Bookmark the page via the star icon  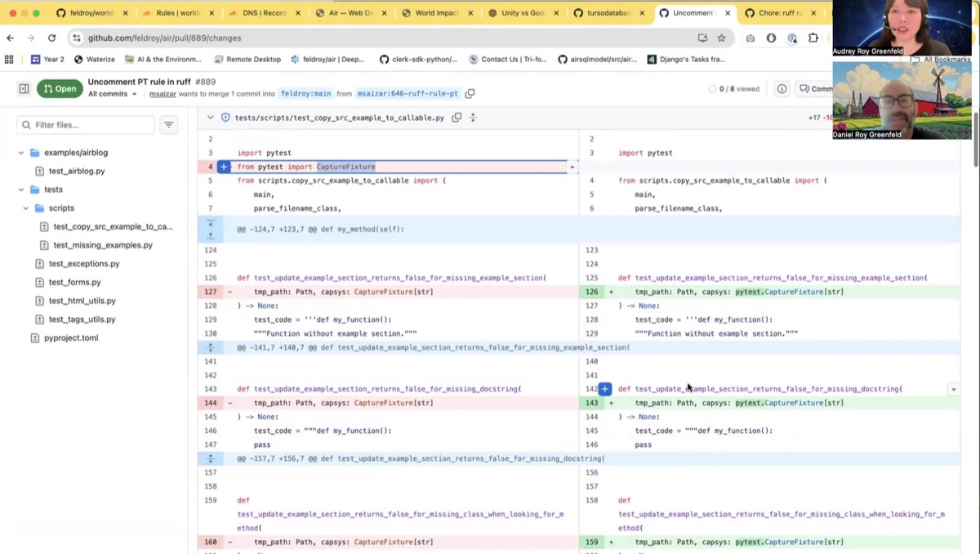coord(722,38)
